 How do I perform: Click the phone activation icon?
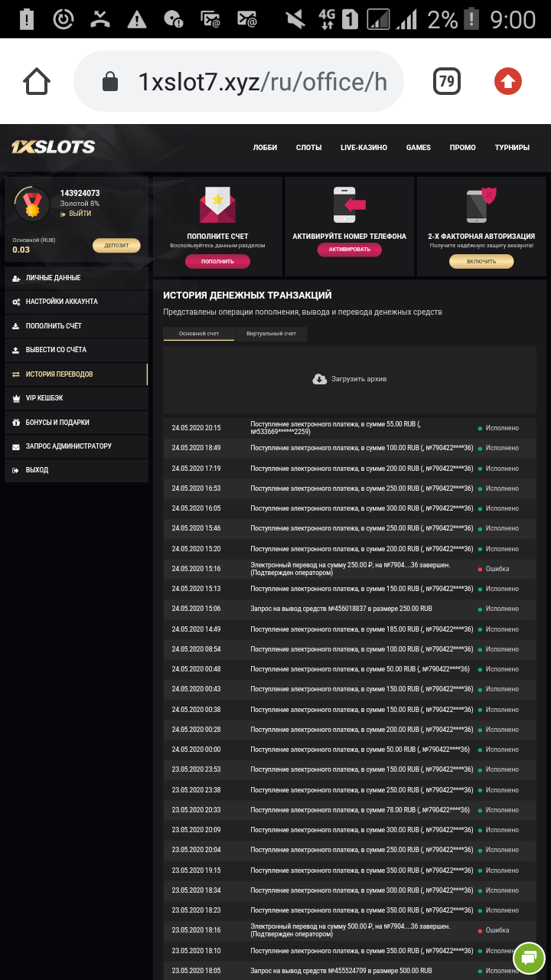point(349,205)
